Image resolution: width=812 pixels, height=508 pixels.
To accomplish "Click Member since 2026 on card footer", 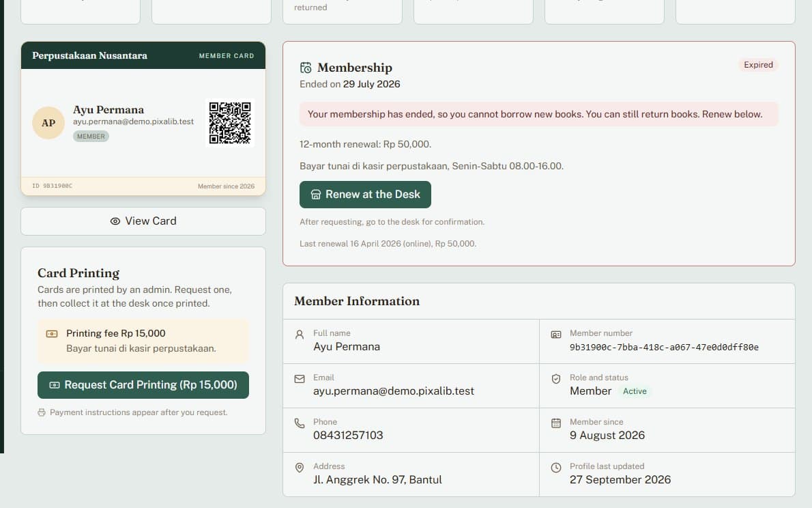I will pyautogui.click(x=226, y=186).
